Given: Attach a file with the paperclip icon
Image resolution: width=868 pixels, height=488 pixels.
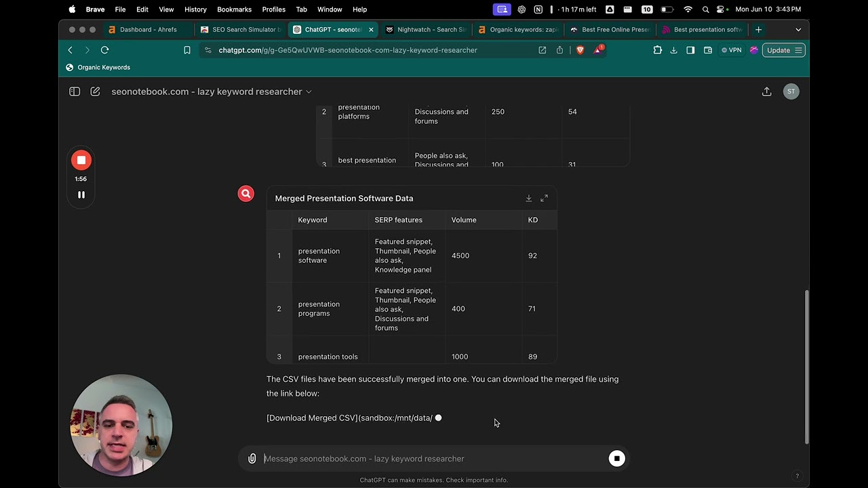Looking at the screenshot, I should click(252, 459).
